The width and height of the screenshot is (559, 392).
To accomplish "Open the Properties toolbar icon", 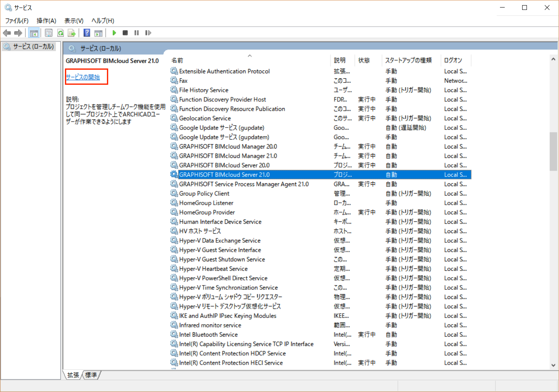I will pos(49,33).
